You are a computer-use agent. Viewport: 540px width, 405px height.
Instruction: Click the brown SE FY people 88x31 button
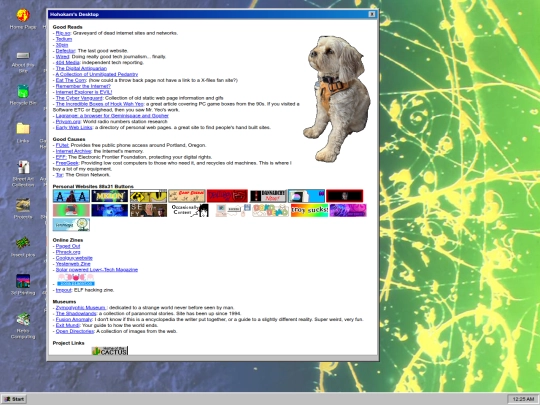coord(148,210)
